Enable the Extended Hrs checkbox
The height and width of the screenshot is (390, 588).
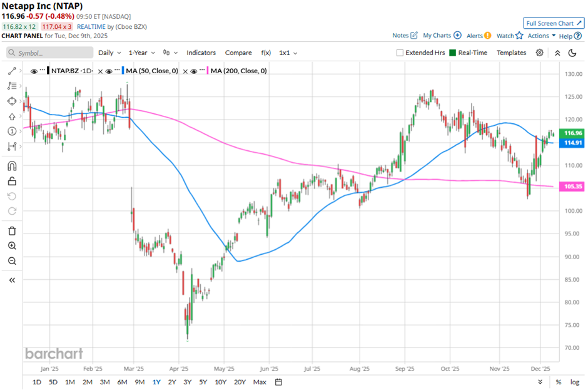point(400,53)
